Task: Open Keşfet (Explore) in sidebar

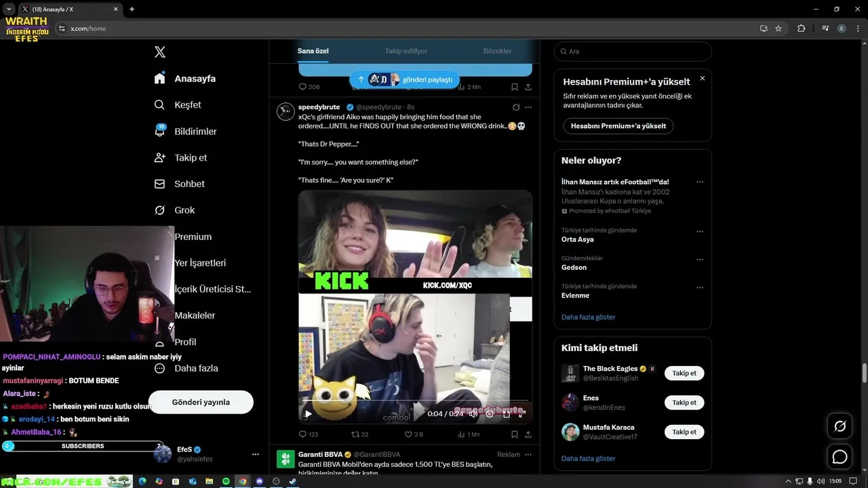Action: point(178,105)
